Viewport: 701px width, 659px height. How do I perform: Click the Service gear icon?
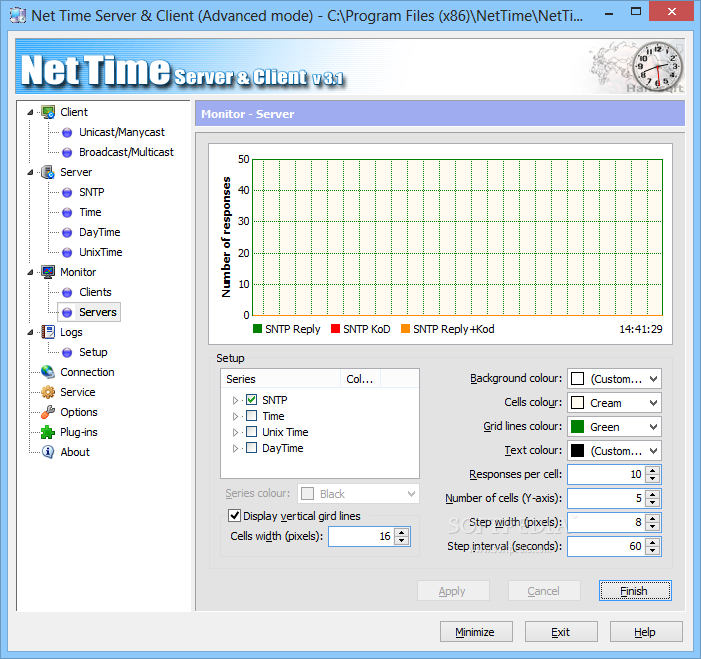48,392
